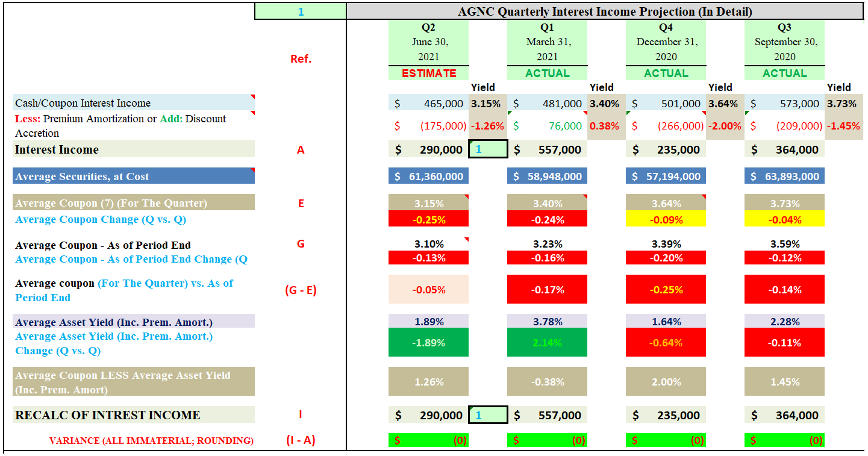The width and height of the screenshot is (868, 456).
Task: Select the Q3 September 30, 2020 header
Action: point(784,42)
